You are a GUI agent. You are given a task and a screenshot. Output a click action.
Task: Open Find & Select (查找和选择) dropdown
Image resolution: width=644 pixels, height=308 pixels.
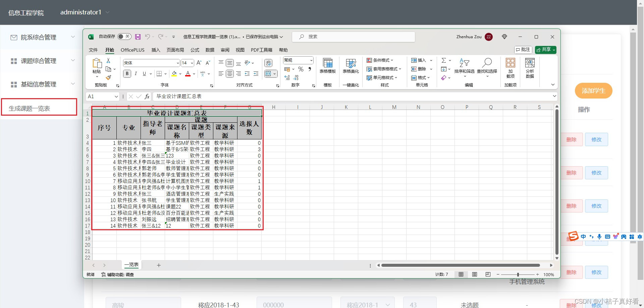pos(487,68)
